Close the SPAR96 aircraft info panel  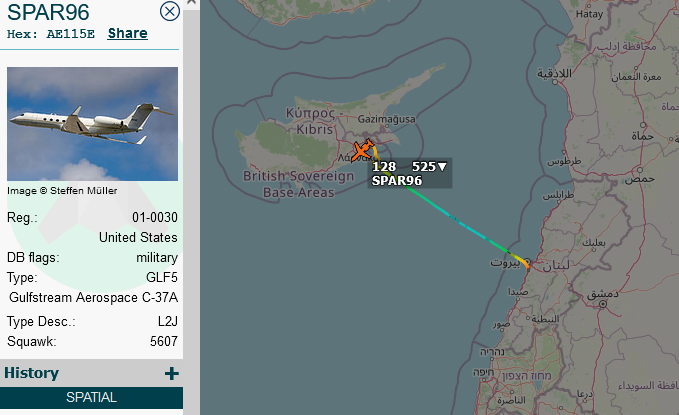click(170, 11)
